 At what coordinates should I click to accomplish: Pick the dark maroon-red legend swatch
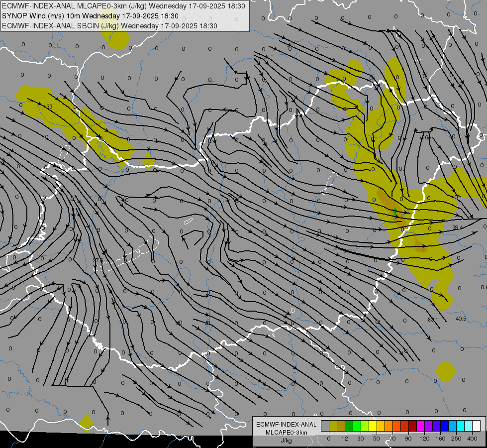pos(412,426)
